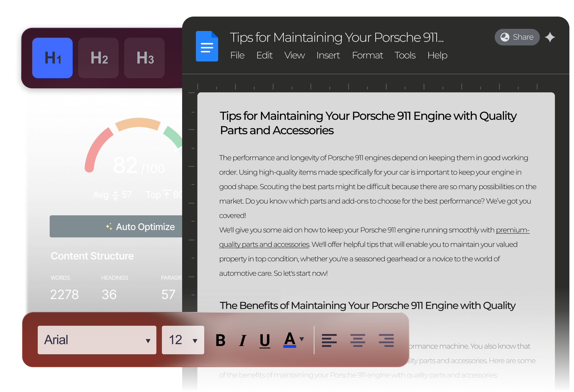Click the document title in header
The height and width of the screenshot is (392, 574).
click(x=337, y=37)
